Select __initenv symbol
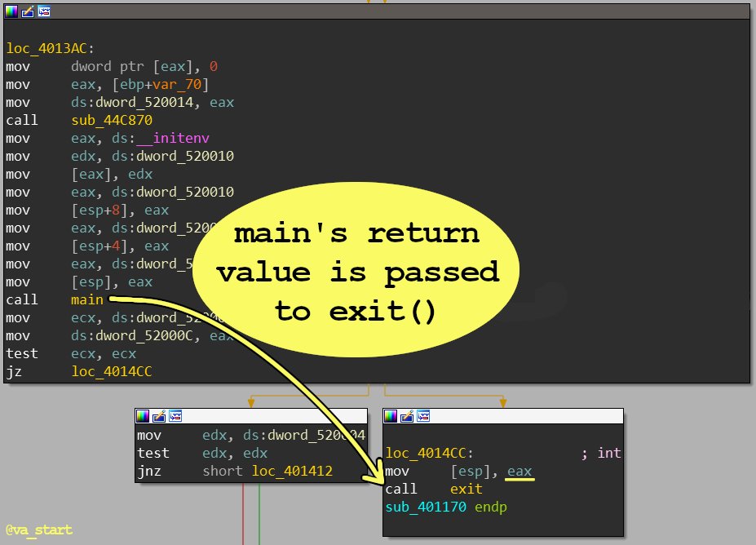This screenshot has width=756, height=545. point(173,139)
